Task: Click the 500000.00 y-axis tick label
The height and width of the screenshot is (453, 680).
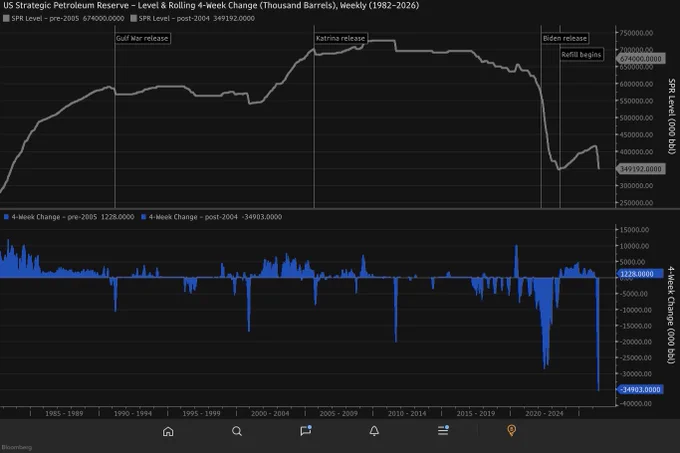Action: (636, 118)
